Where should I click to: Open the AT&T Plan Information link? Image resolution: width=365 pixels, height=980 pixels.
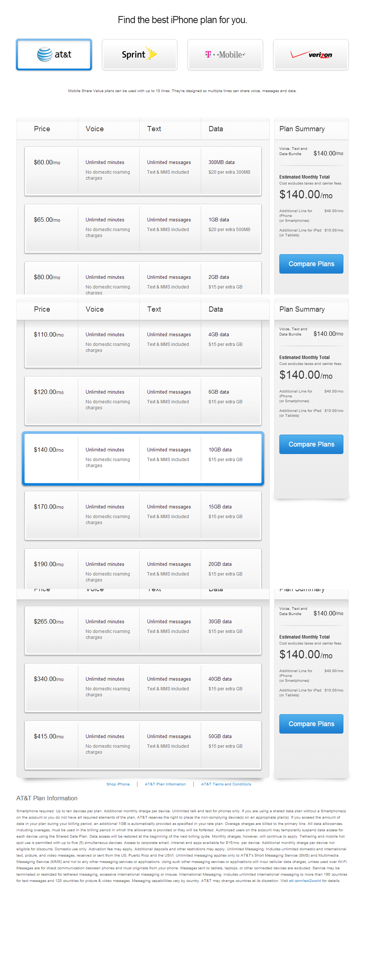point(165,784)
